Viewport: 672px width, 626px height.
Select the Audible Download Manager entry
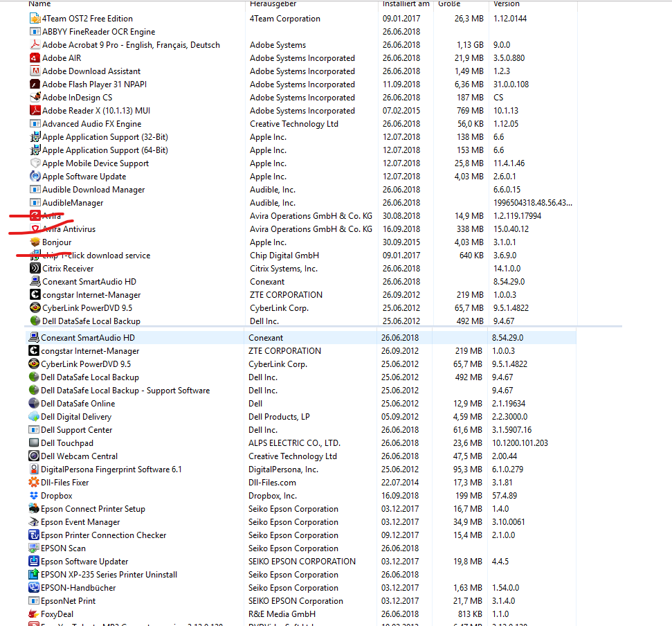(x=93, y=190)
